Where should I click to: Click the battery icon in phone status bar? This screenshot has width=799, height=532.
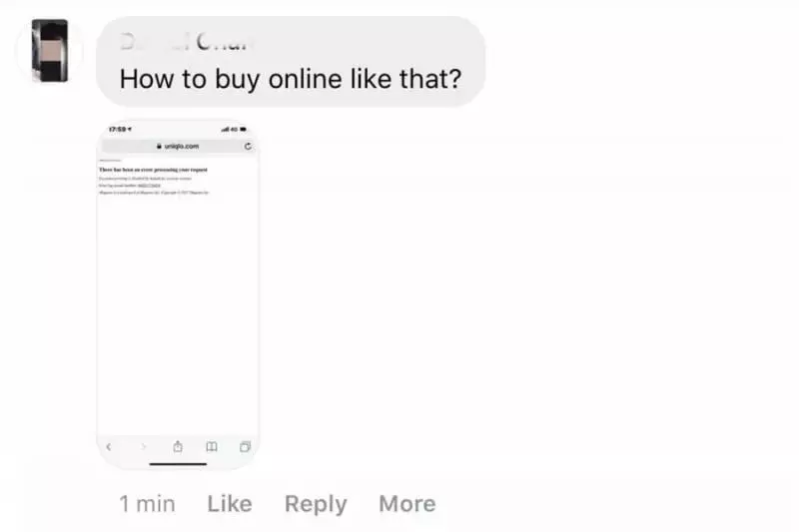(x=243, y=130)
